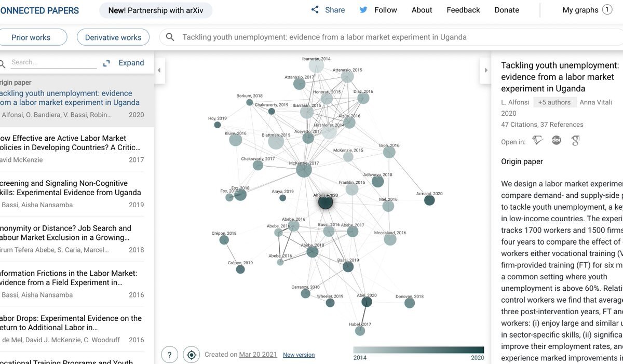Open the paper in Semantic Scholar
The width and height of the screenshot is (623, 364).
coord(537,140)
